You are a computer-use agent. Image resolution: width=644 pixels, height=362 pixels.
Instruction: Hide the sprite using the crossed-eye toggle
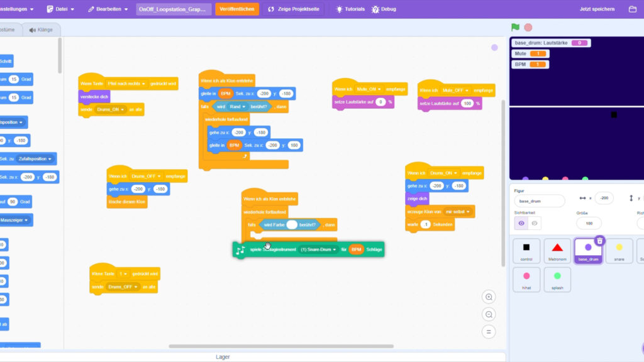click(535, 223)
